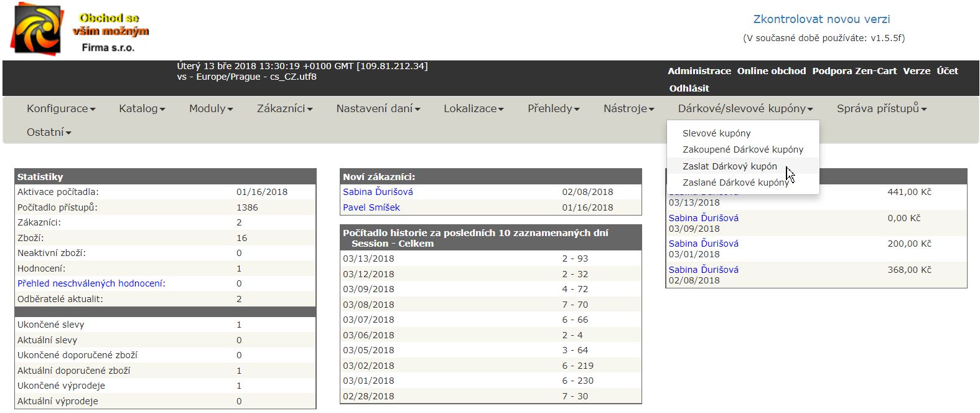Click Odhlásit to log out
Image resolution: width=980 pixels, height=413 pixels.
[689, 88]
